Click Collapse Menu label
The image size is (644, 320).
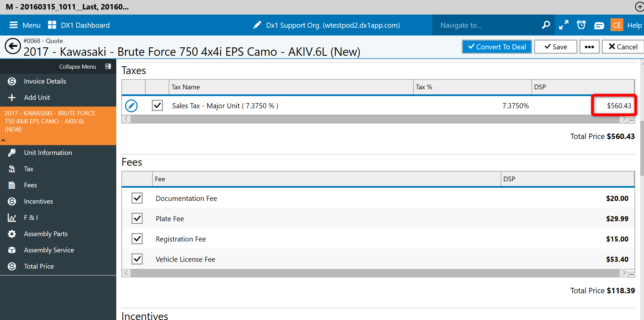[78, 67]
